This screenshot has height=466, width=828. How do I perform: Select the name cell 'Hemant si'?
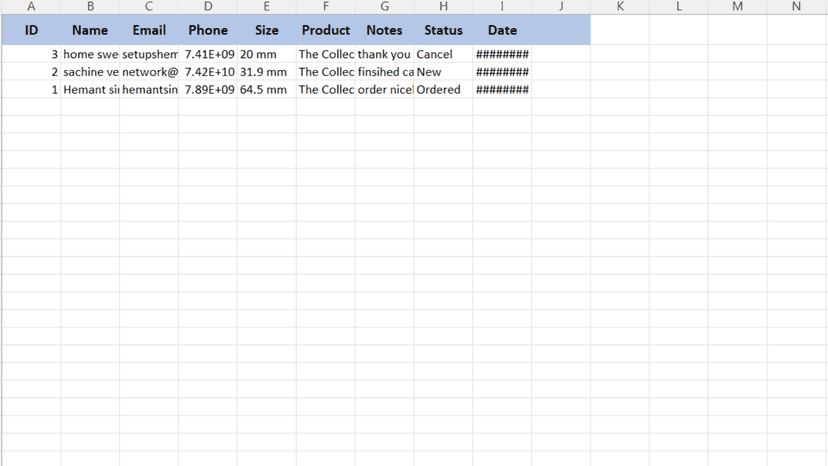90,89
